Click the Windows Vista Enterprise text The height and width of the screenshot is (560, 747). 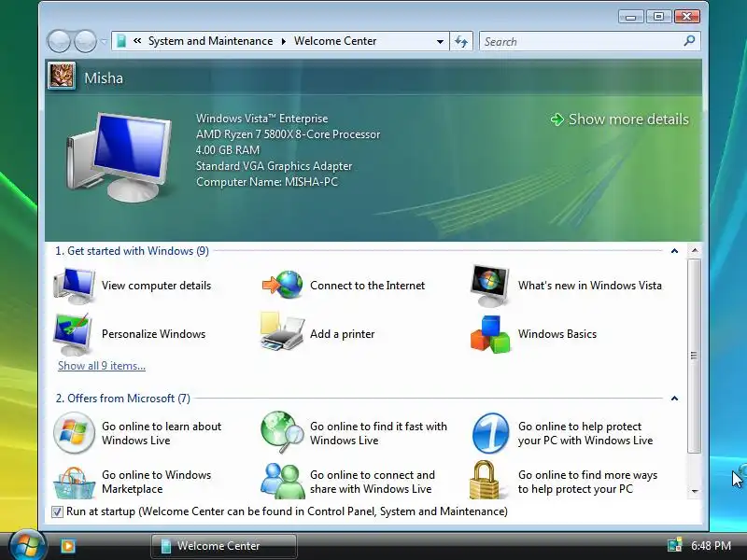click(x=262, y=119)
